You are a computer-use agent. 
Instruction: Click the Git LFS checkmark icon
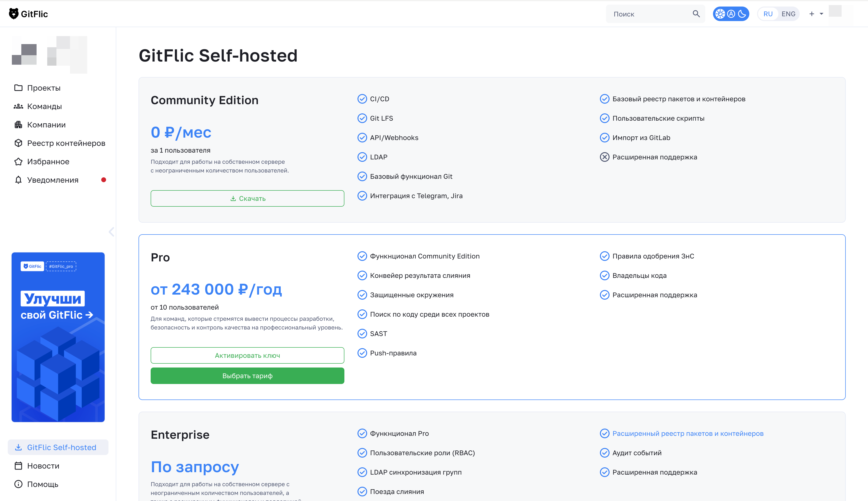362,118
